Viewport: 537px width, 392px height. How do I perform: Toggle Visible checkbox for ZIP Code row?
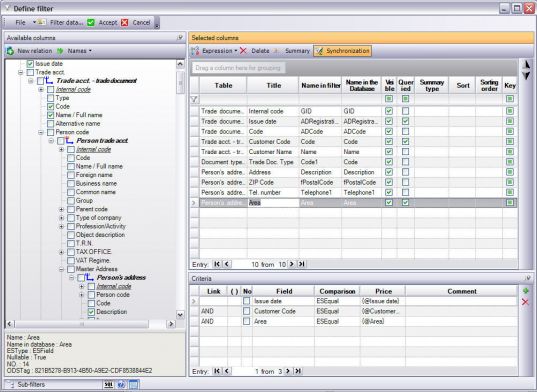[x=389, y=182]
